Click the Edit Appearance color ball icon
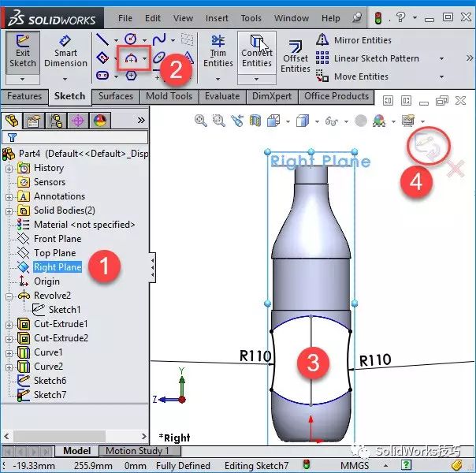The width and height of the screenshot is (476, 473). (x=379, y=121)
